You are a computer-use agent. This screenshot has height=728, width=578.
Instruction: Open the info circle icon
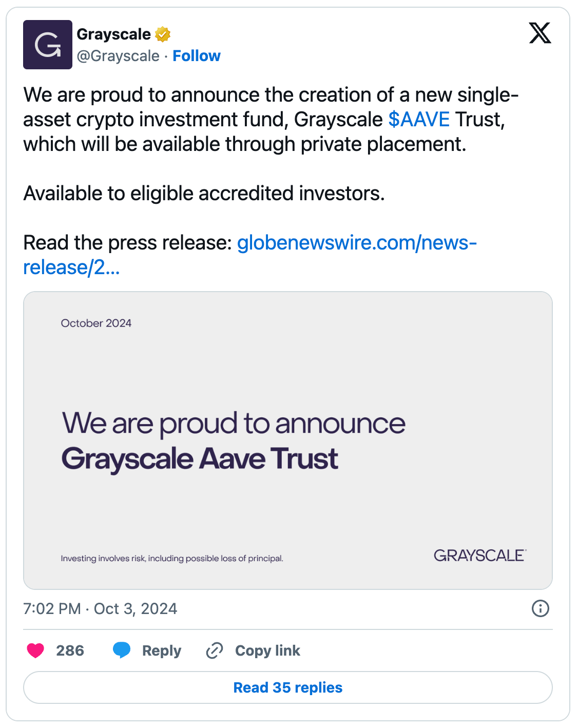tap(540, 608)
